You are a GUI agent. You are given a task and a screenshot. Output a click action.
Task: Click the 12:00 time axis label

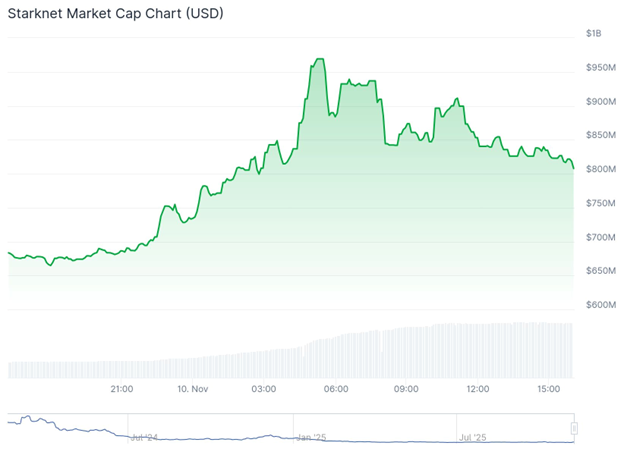tap(478, 388)
